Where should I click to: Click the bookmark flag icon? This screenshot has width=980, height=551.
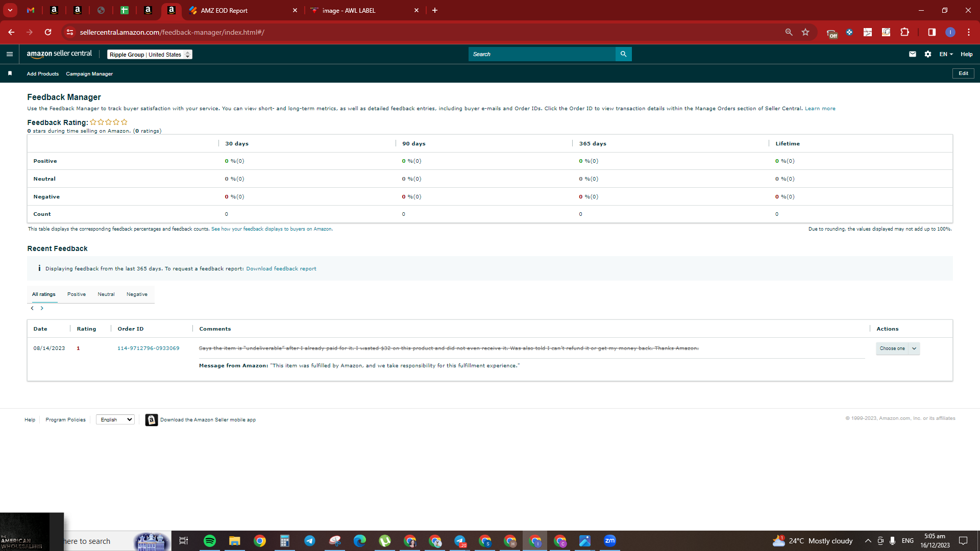10,73
